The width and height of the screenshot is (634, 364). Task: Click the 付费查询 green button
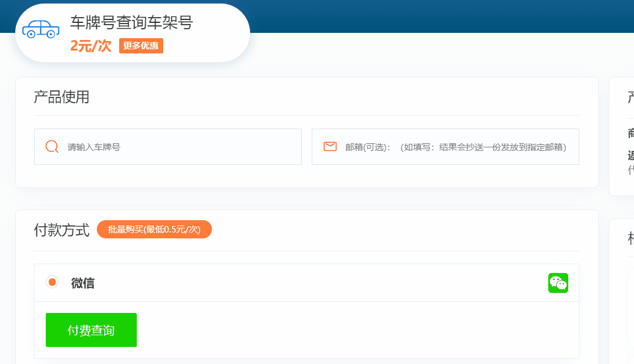(x=91, y=329)
